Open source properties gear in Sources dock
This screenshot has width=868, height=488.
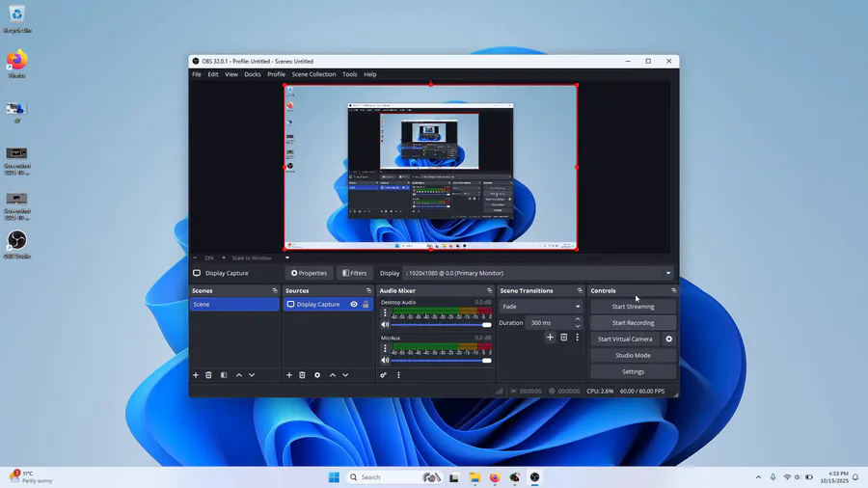[x=317, y=375]
